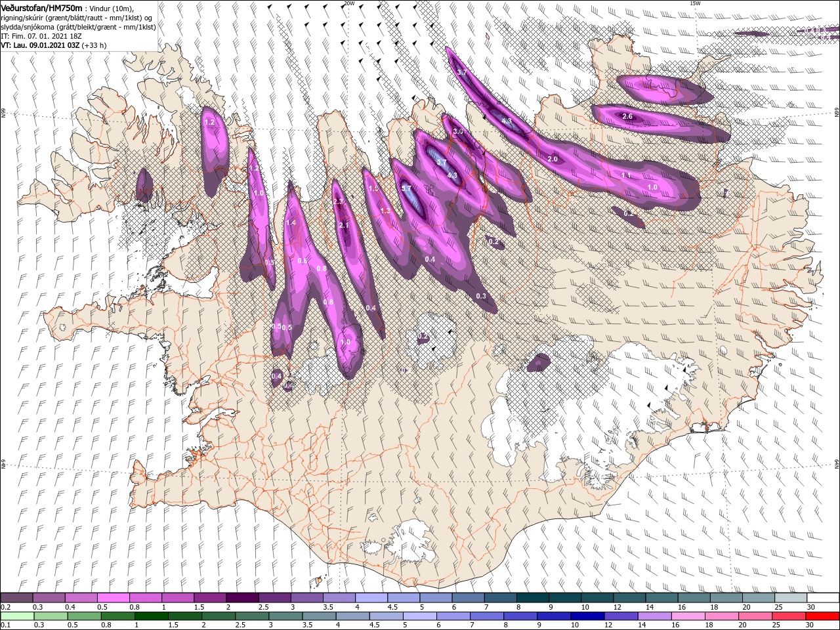Screen dimensions: 840x630
Task: Select the 'VT: Lau. 09.01.2021 03Z' valid time
Action: click(x=39, y=45)
